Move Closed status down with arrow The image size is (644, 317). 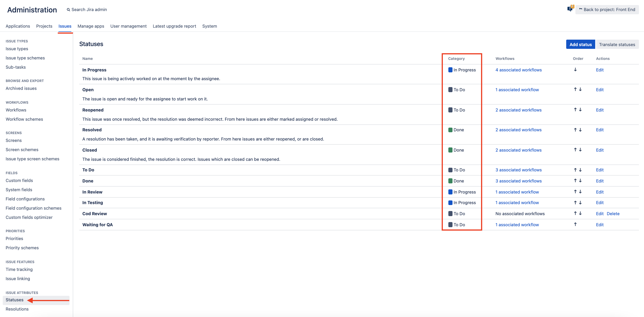tap(580, 150)
